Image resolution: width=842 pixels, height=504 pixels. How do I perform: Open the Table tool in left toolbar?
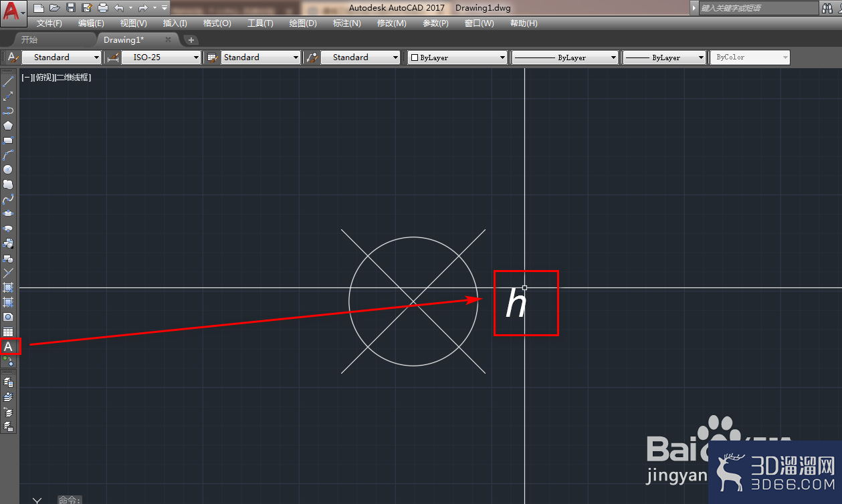click(8, 332)
